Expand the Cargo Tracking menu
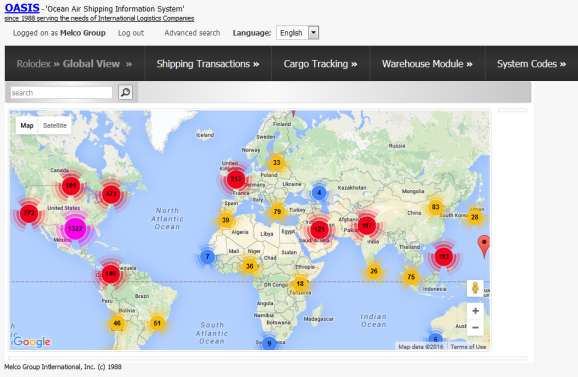 (320, 64)
